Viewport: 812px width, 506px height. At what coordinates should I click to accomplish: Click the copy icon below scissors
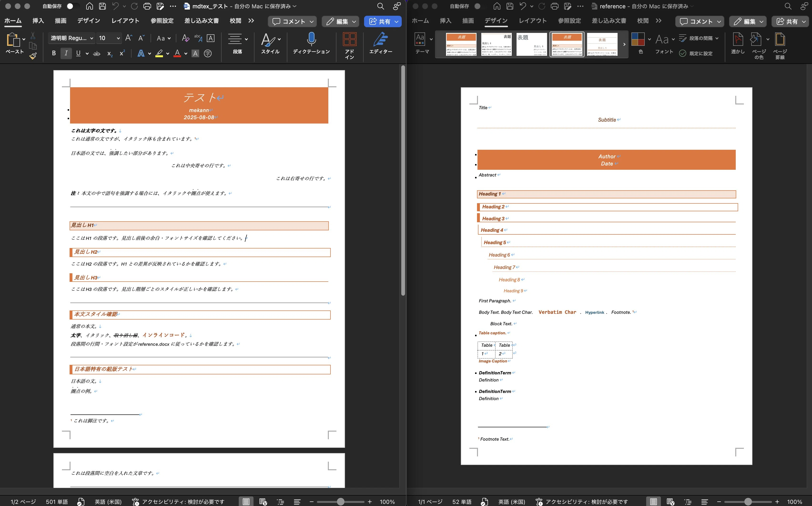(33, 46)
